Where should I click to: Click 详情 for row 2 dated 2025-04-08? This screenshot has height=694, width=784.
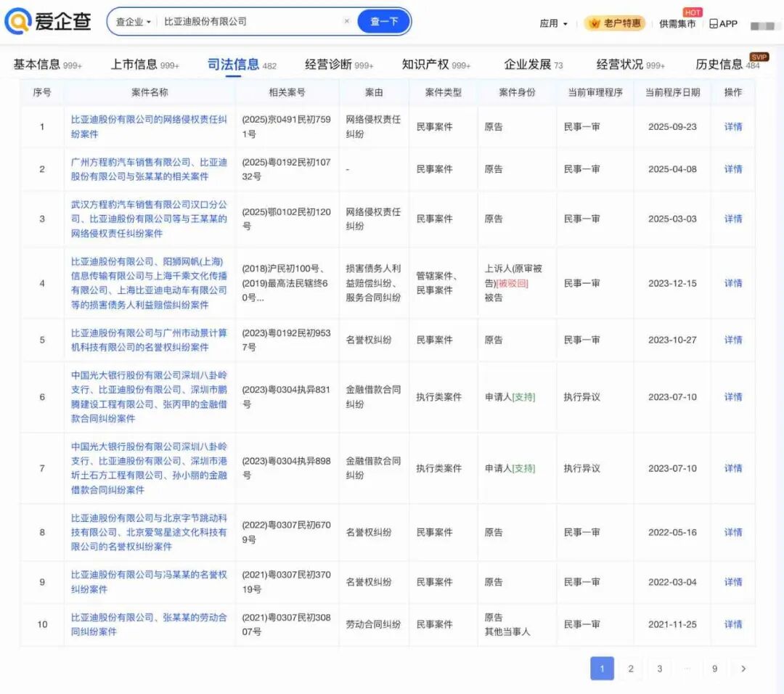[x=733, y=169]
